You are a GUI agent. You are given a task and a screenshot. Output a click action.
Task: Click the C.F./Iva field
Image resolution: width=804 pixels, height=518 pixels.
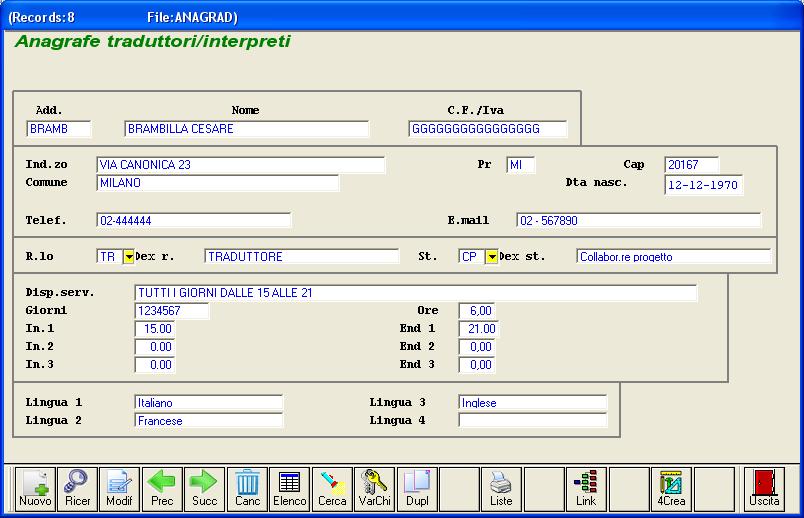tap(488, 129)
